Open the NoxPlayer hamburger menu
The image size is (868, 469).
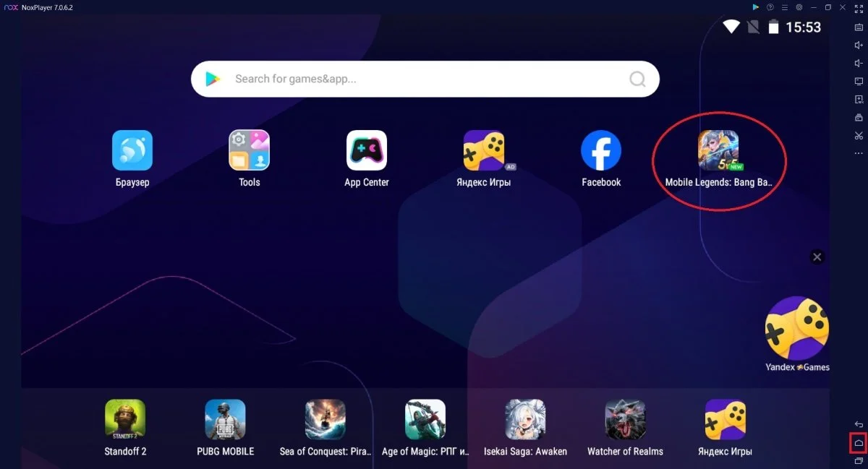785,7
